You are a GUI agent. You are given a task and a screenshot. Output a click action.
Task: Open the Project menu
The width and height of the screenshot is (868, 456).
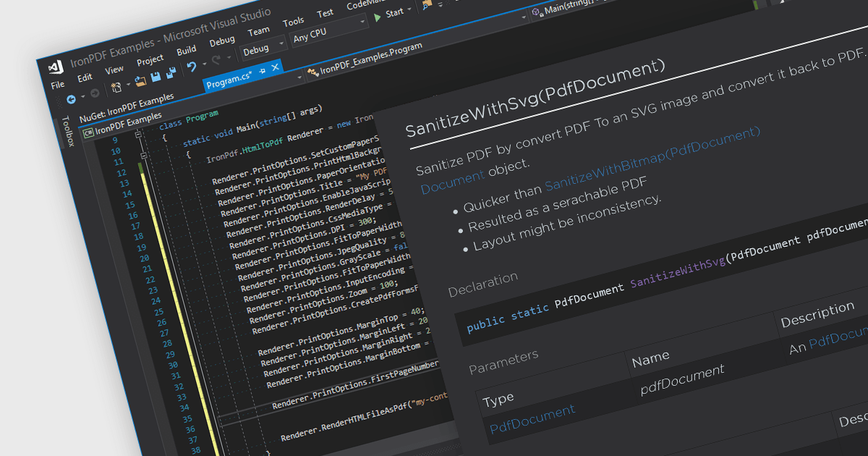click(x=150, y=60)
